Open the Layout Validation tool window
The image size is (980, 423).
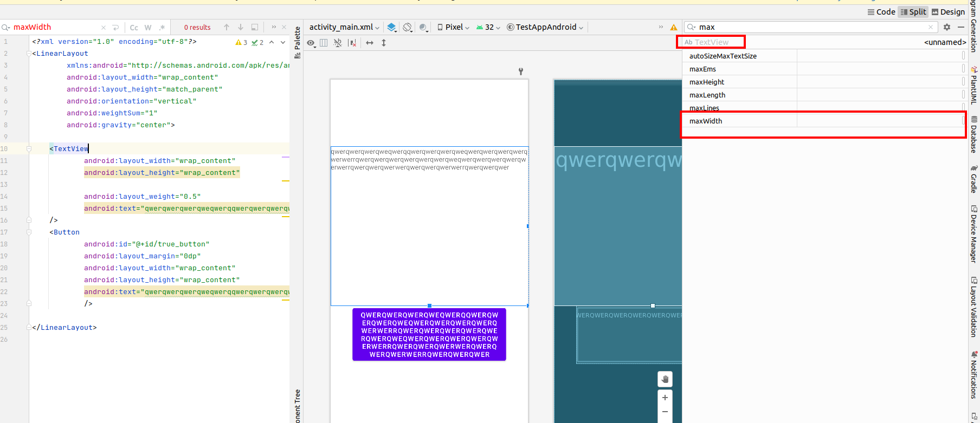click(x=974, y=307)
